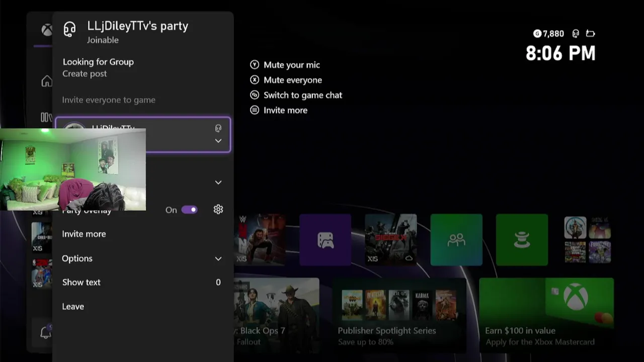Select Show text in the party menu
644x362 pixels.
click(142, 282)
